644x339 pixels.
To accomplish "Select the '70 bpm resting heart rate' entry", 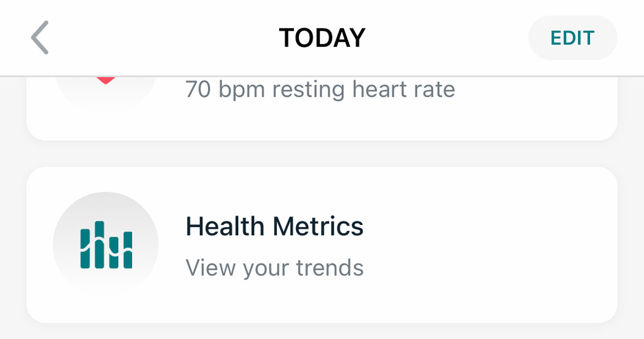I will [x=320, y=89].
